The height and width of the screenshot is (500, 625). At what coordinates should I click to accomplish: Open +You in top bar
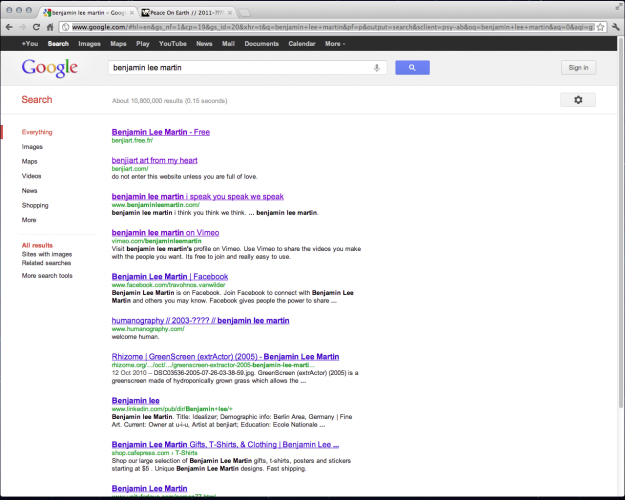[x=30, y=43]
